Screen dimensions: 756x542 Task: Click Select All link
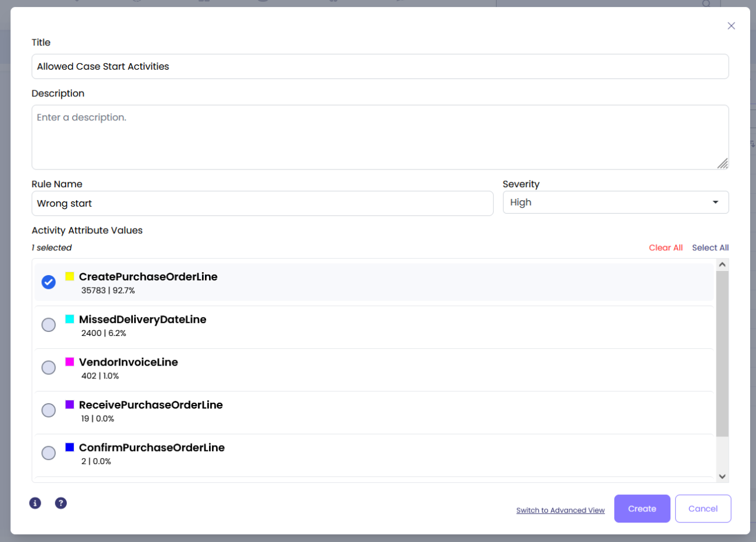tap(710, 248)
